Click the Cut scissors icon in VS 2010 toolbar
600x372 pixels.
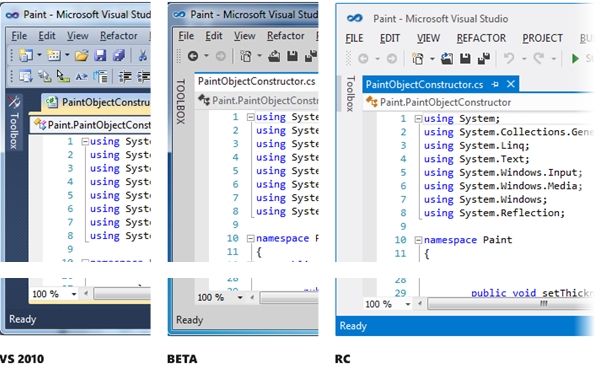(x=143, y=56)
